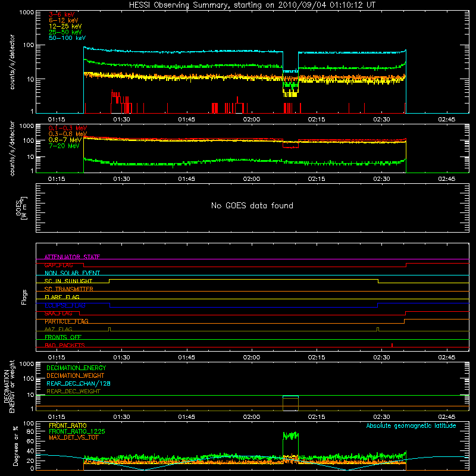Click the 'No GOES data found' message
This screenshot has width=476, height=476.
click(x=252, y=206)
